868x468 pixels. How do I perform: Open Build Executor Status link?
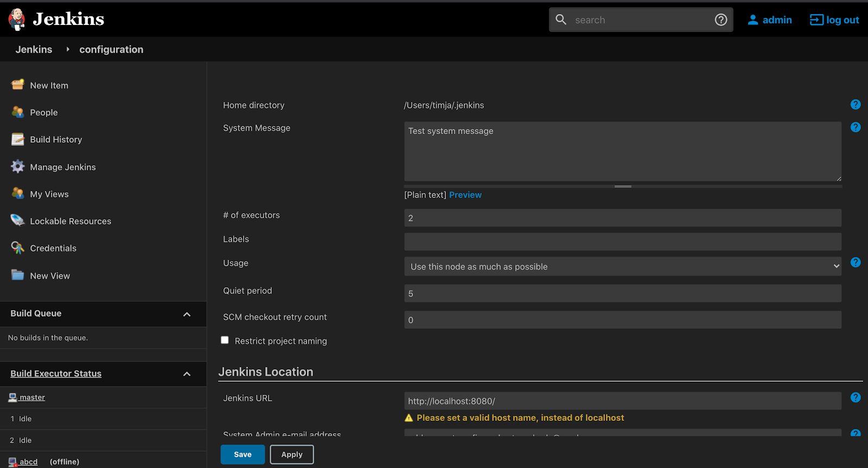[x=56, y=374]
